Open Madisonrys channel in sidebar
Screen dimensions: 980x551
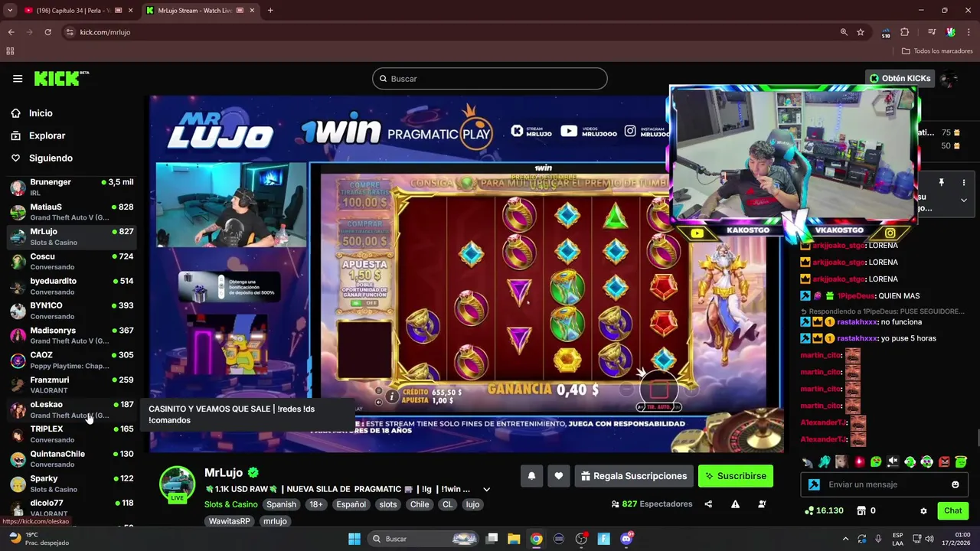click(x=72, y=335)
